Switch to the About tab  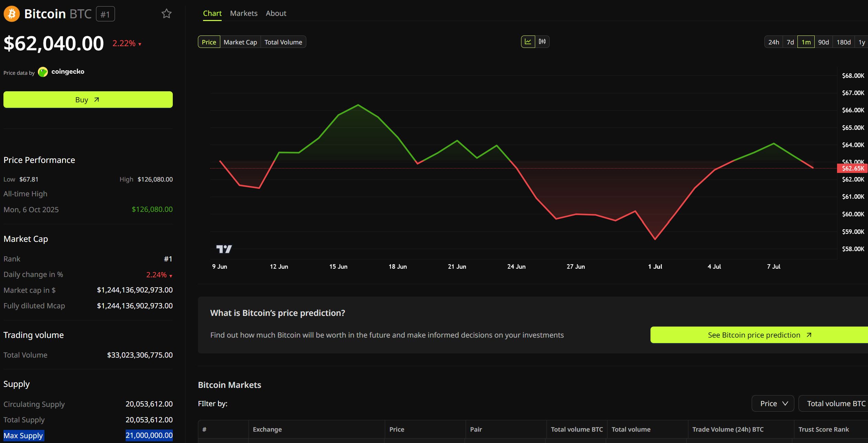click(276, 13)
